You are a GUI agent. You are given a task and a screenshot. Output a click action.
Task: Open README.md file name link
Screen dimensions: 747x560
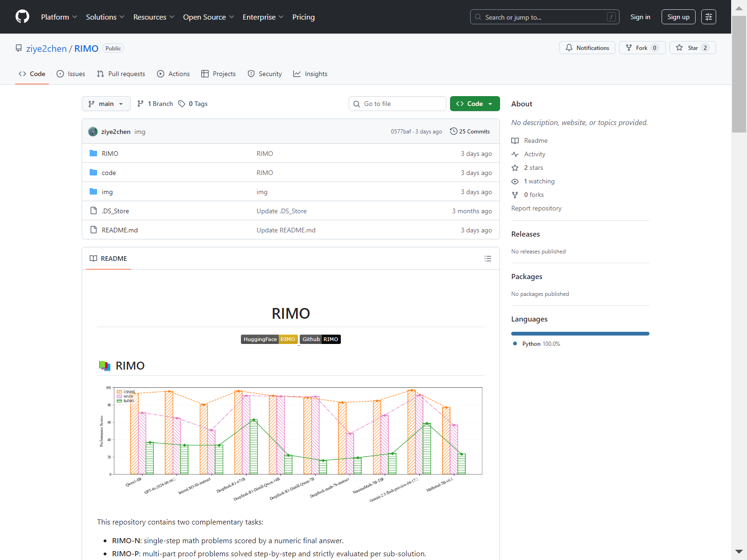pos(120,230)
